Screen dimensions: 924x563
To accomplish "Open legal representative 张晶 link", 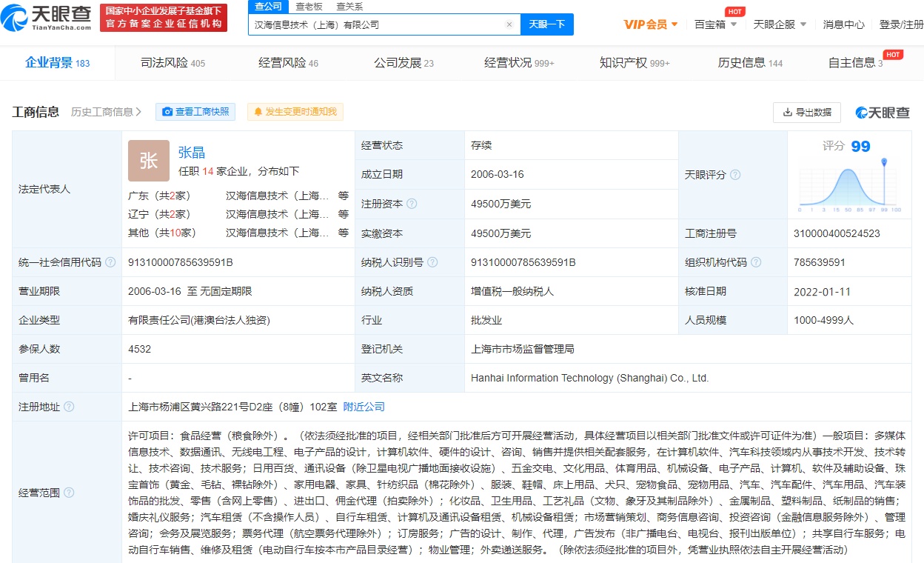I will click(191, 152).
